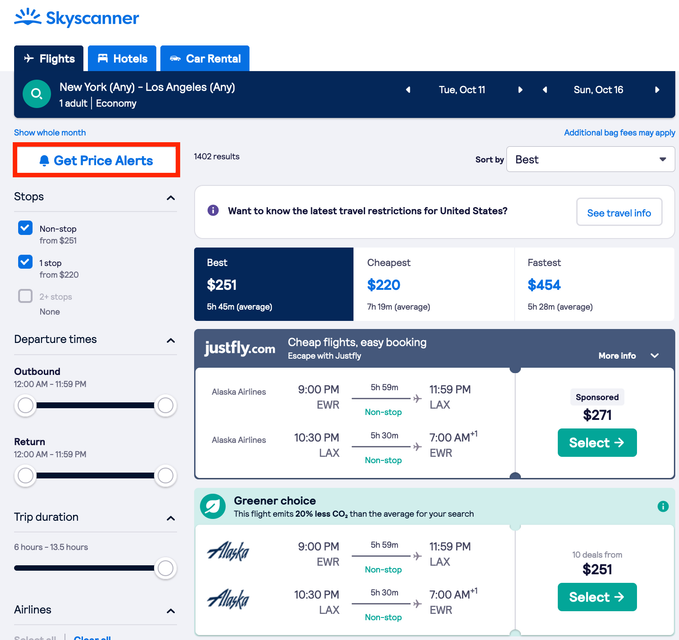Go to previous departure date before Tue, Oct 11
679x640 pixels.
pyautogui.click(x=408, y=90)
